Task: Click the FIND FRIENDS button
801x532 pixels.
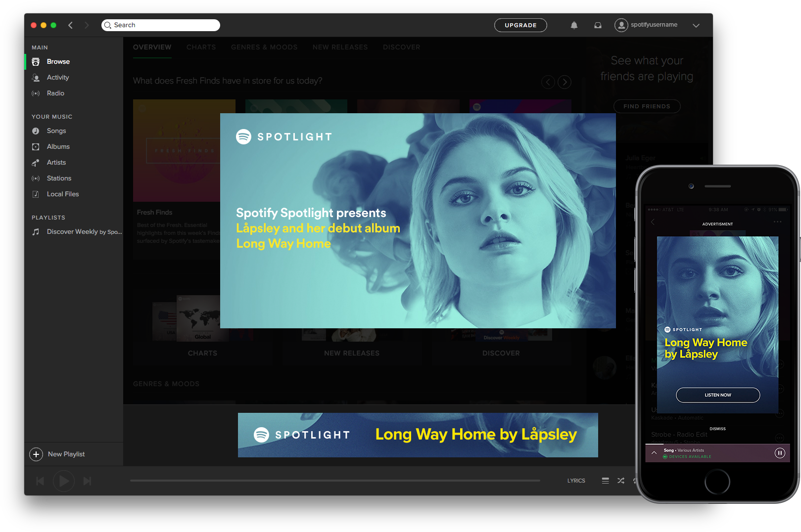Action: 647,106
